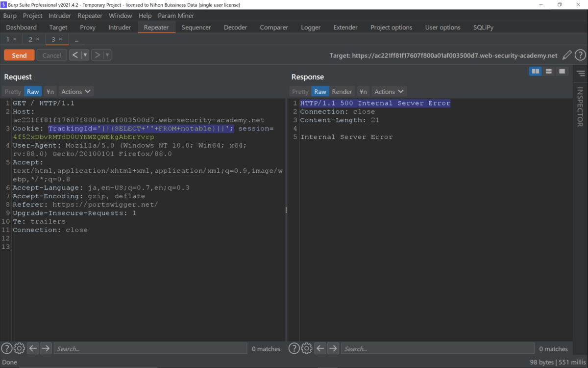The width and height of the screenshot is (588, 368).
Task: Open Project options tab
Action: 392,27
